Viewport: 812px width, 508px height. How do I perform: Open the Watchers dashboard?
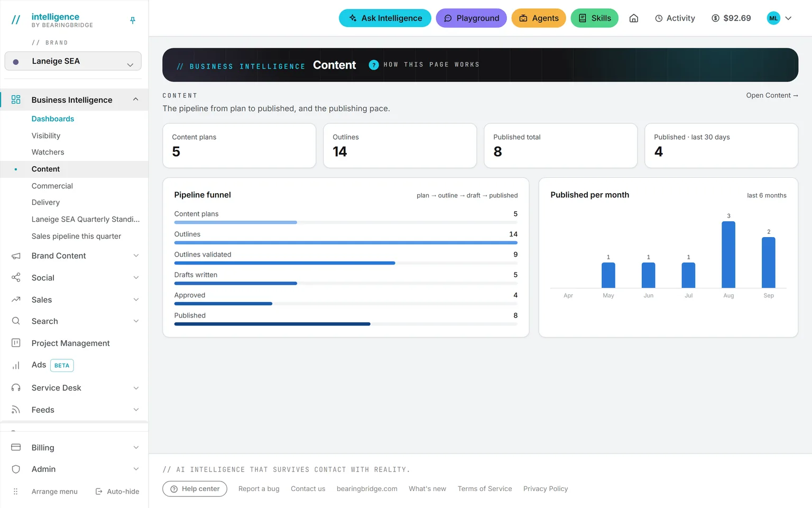pos(48,152)
